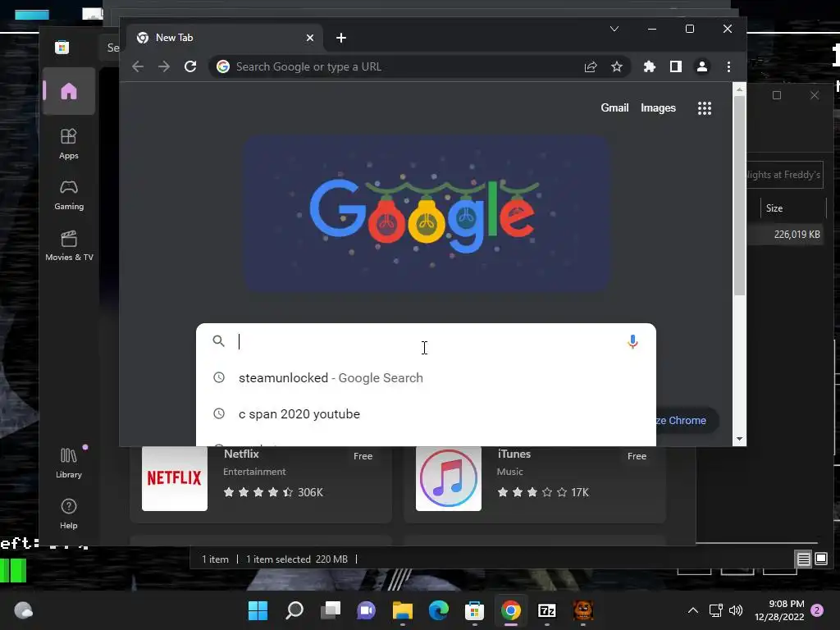
Task: Open Chrome profile icon
Action: pos(702,66)
